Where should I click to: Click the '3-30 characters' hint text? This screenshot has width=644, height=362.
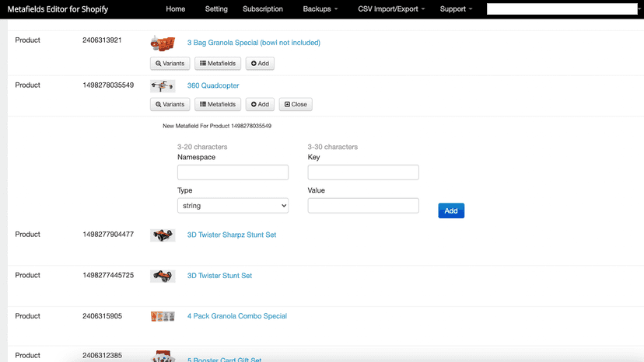[333, 147]
